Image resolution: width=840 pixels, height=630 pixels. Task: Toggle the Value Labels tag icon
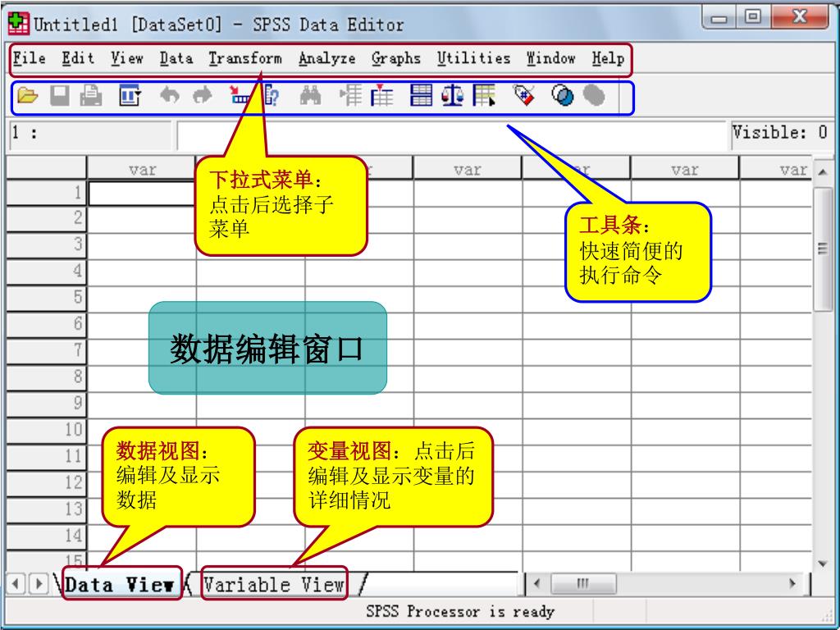point(523,95)
